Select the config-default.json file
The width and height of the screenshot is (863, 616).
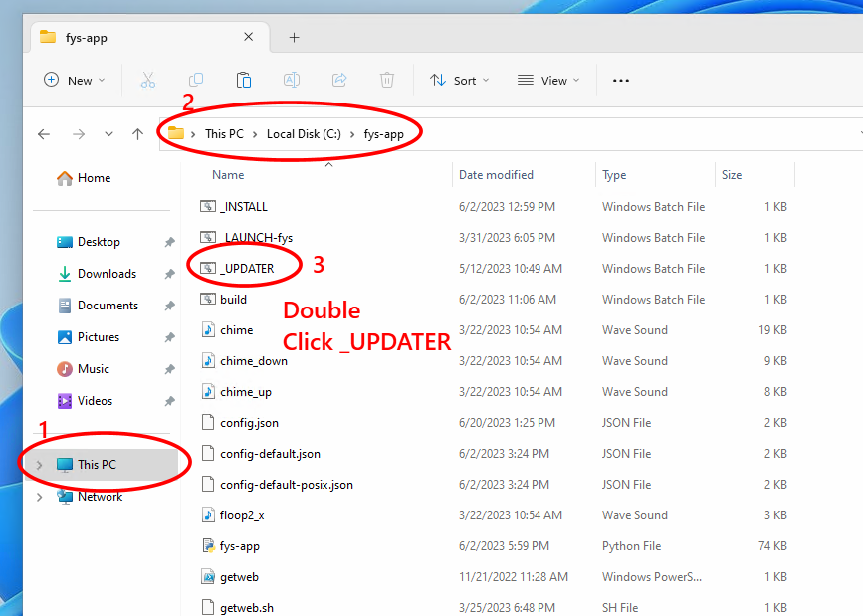[x=270, y=454]
